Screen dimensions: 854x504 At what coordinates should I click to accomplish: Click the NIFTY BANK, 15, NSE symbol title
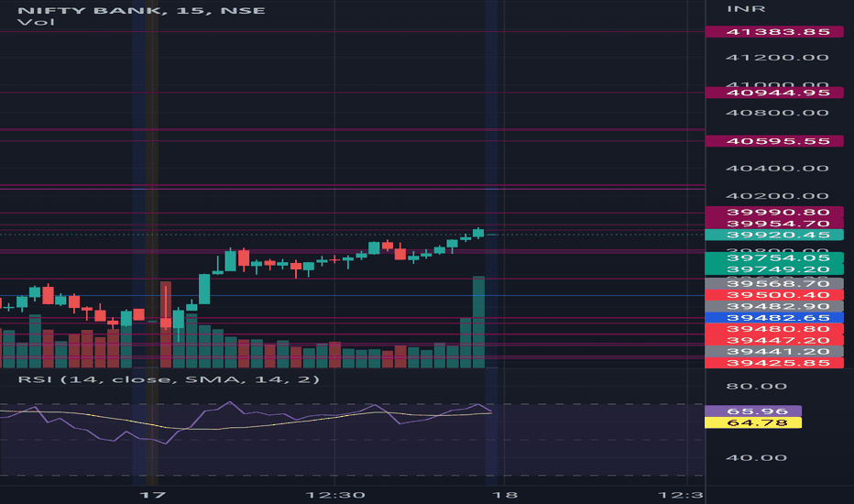pyautogui.click(x=142, y=10)
